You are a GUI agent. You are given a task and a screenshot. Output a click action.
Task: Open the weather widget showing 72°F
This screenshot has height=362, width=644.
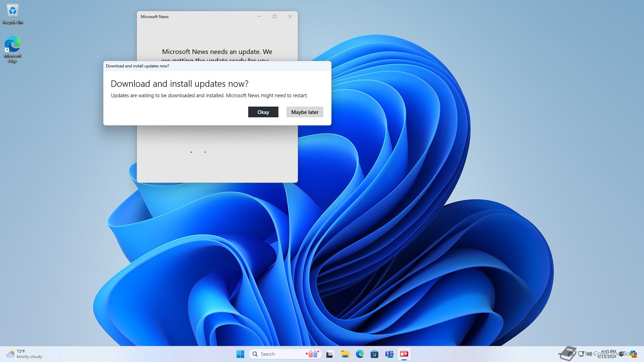click(x=24, y=354)
